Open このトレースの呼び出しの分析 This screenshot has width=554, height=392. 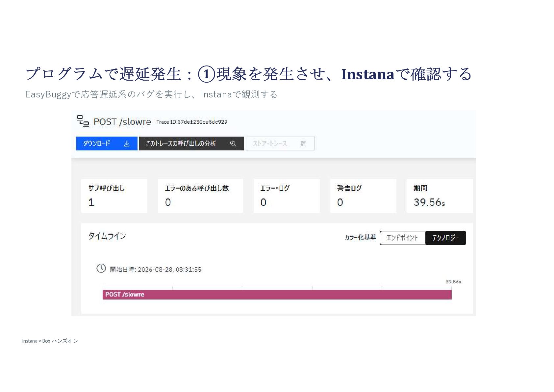pyautogui.click(x=191, y=144)
